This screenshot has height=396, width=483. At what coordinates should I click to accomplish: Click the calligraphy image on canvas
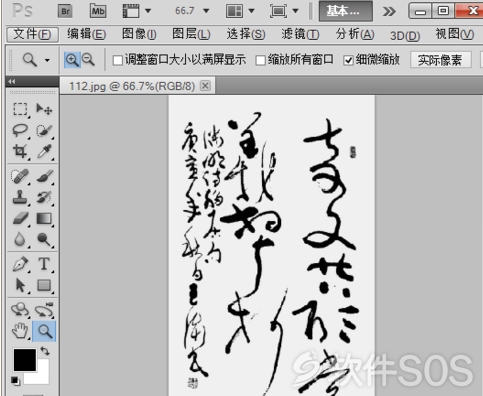point(272,245)
